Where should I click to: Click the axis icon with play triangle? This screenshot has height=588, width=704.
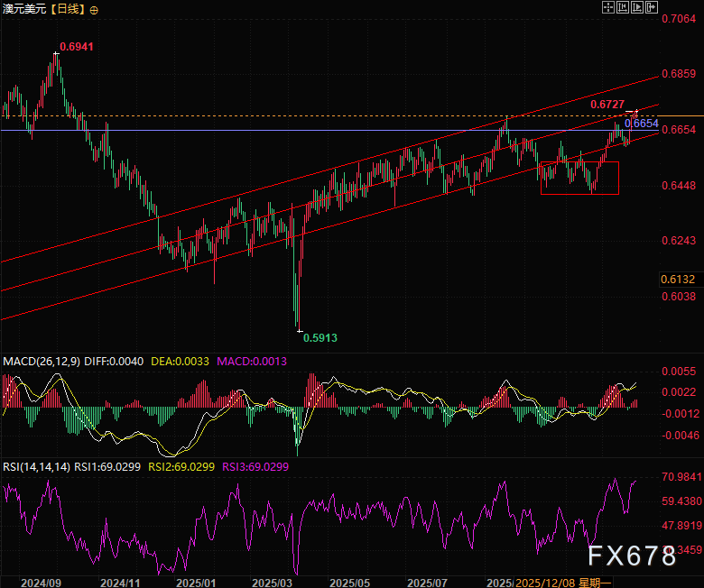(x=636, y=7)
